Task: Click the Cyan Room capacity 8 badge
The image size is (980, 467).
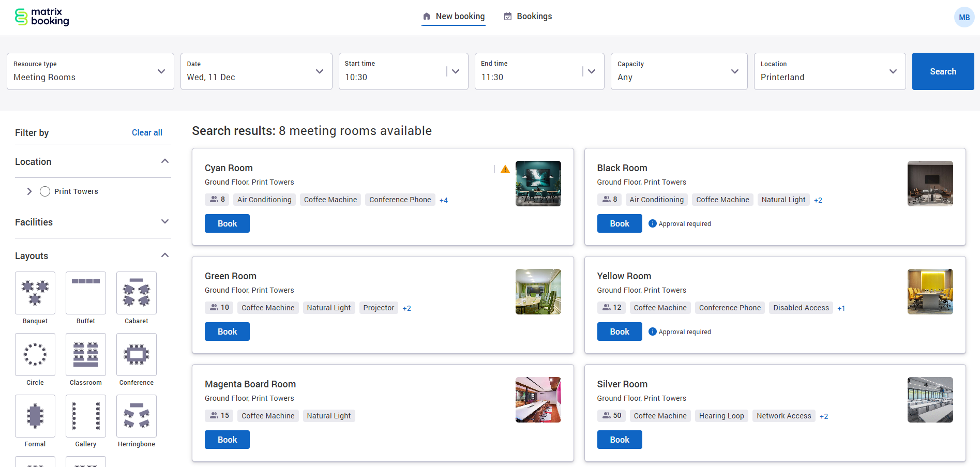Action: point(218,200)
